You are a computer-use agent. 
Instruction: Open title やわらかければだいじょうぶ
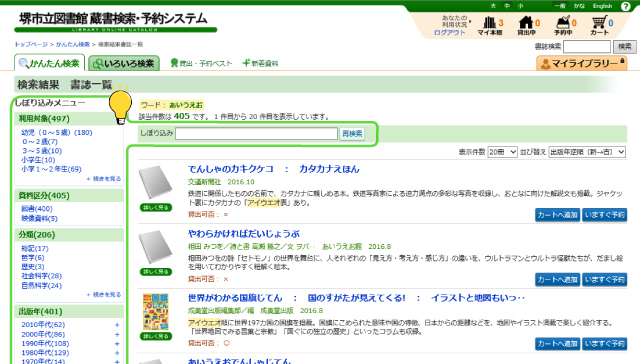pos(244,234)
